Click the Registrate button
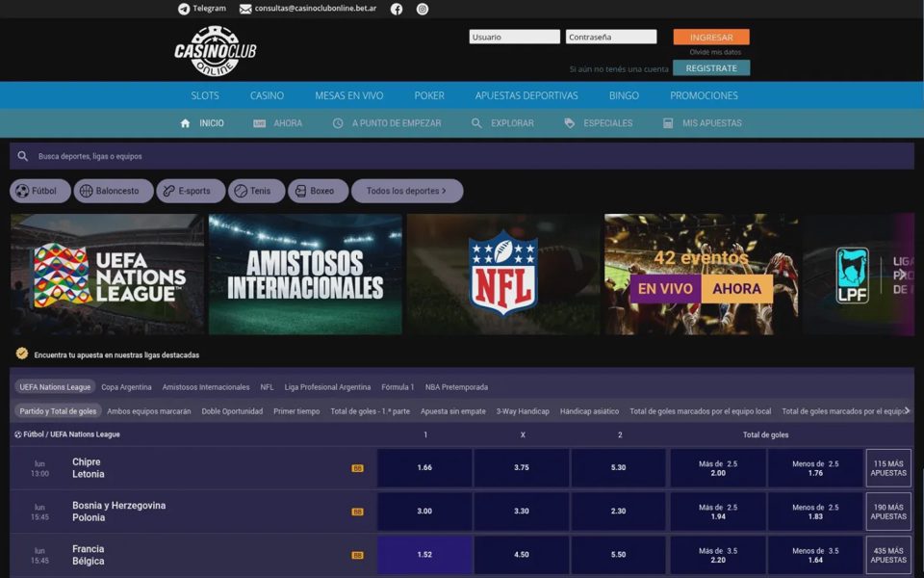The width and height of the screenshot is (924, 578). [x=711, y=68]
